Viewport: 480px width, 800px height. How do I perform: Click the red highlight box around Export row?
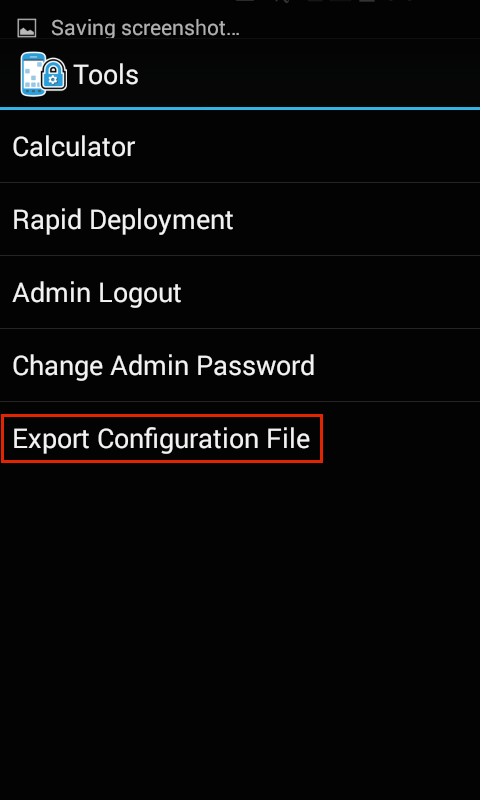tap(162, 439)
